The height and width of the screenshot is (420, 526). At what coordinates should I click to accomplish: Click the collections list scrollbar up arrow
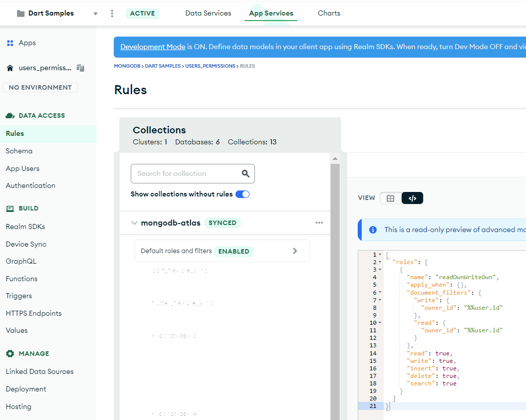point(335,158)
